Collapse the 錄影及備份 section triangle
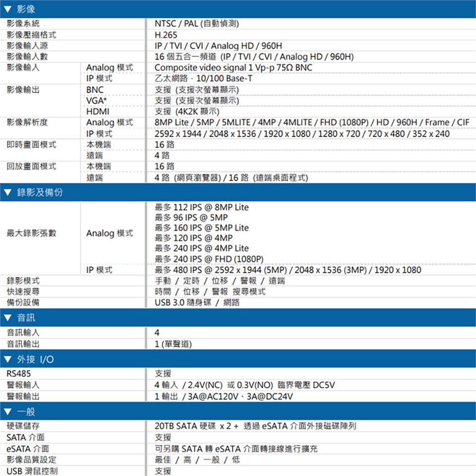The width and height of the screenshot is (476, 476). coord(7,192)
